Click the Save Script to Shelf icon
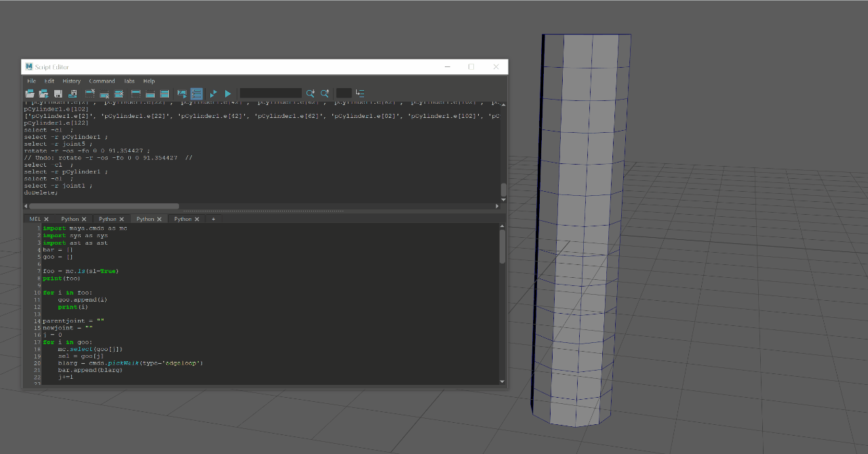Image resolution: width=868 pixels, height=454 pixels. point(73,94)
